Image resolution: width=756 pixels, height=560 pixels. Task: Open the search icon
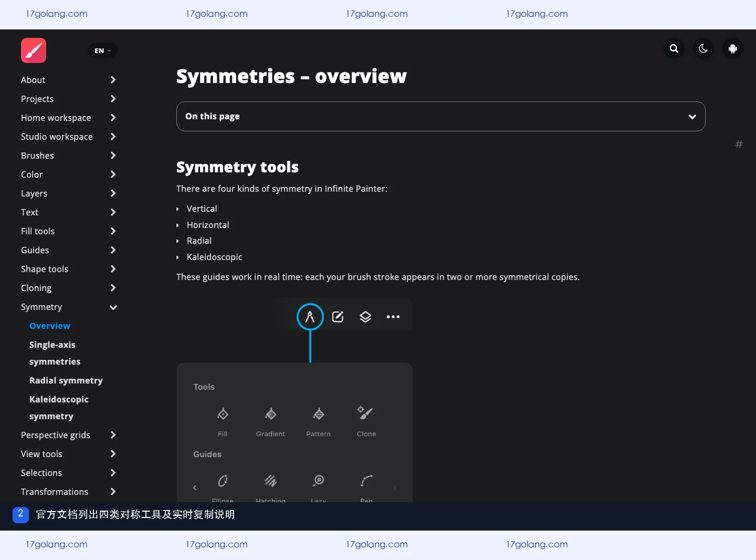point(674,49)
